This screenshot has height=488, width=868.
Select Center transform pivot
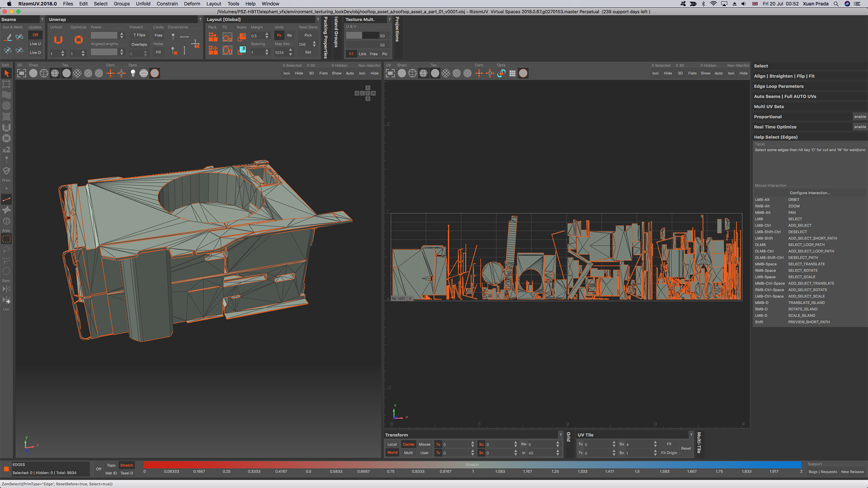click(409, 444)
